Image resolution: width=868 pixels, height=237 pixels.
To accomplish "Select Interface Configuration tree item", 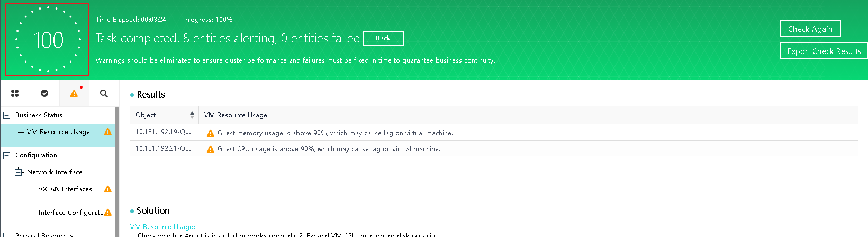I will [x=70, y=213].
